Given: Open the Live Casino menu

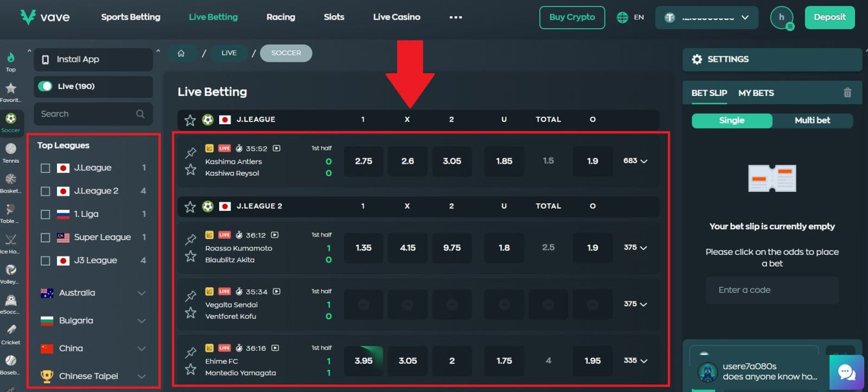Looking at the screenshot, I should pos(397,17).
